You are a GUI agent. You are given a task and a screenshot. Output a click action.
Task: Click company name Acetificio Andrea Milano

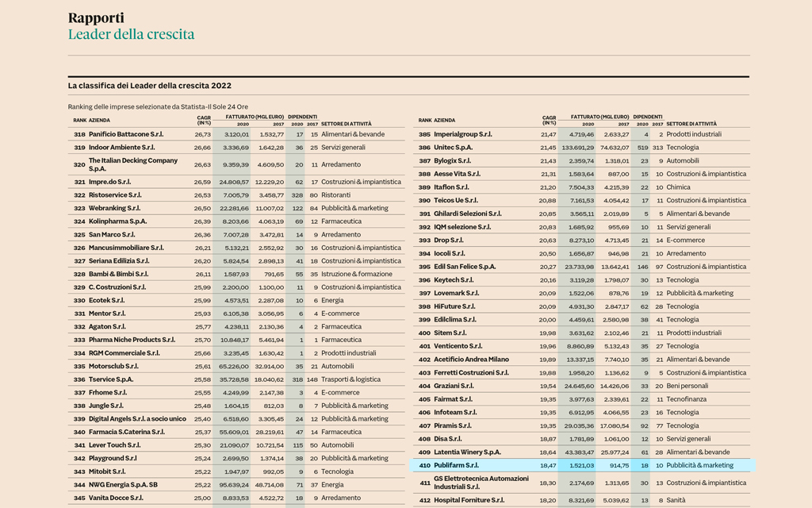pyautogui.click(x=471, y=360)
